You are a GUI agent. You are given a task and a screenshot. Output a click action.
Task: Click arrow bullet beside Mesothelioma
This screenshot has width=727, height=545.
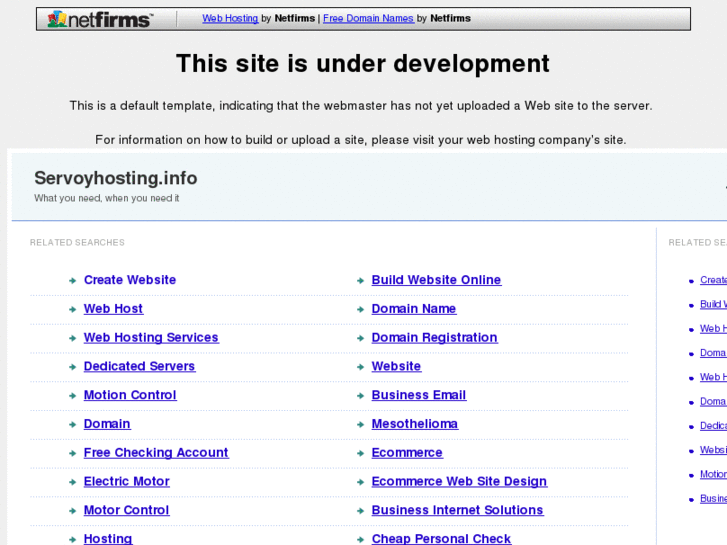[x=360, y=424]
